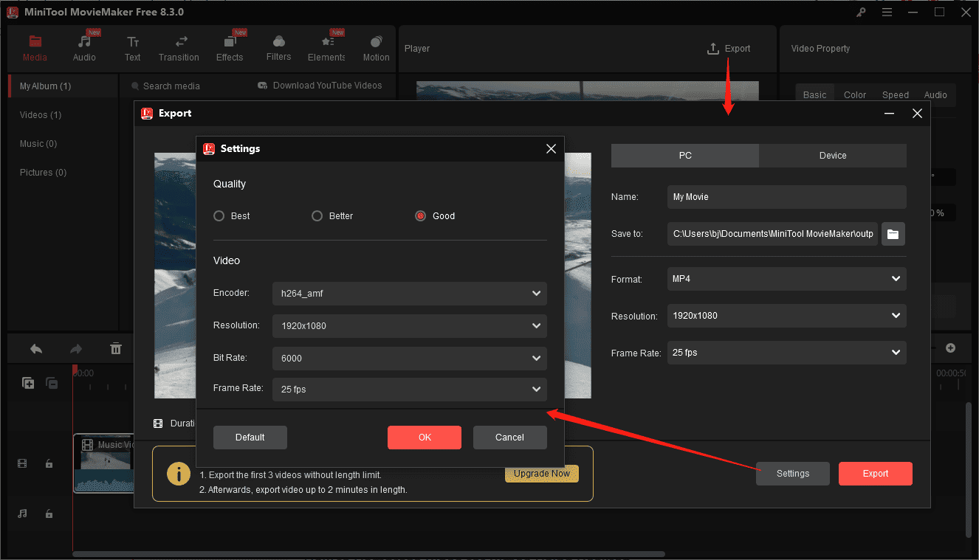
Task: Select the Best quality radio button
Action: tap(219, 216)
